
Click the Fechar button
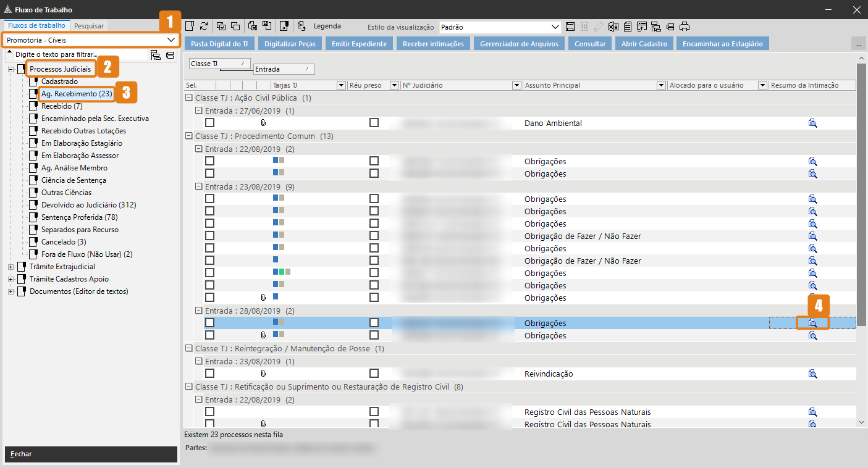91,454
